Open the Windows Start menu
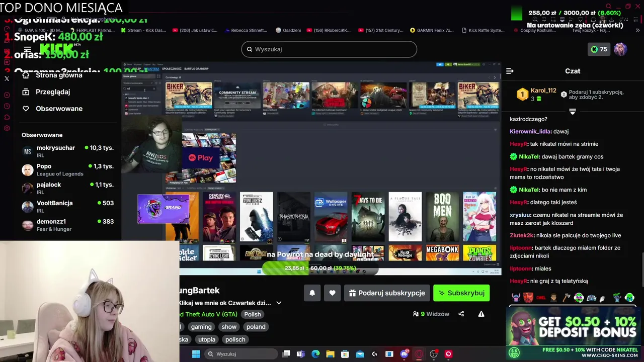The image size is (644, 362). coord(196,354)
